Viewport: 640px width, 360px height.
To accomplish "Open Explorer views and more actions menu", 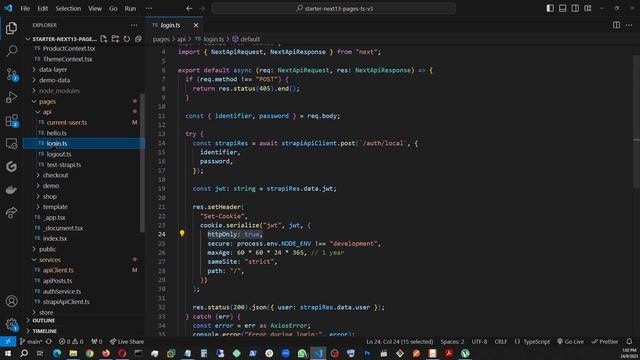I will point(134,25).
